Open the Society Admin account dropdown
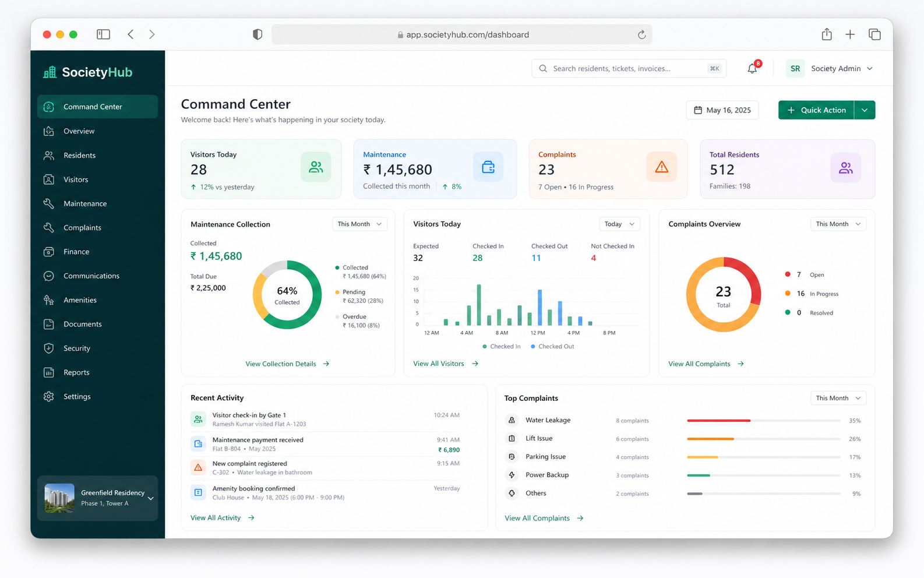Screen dimensions: 924x578 click(841, 69)
